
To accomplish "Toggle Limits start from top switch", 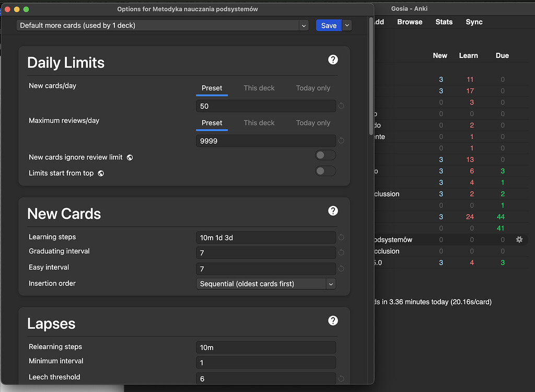I will (x=325, y=171).
